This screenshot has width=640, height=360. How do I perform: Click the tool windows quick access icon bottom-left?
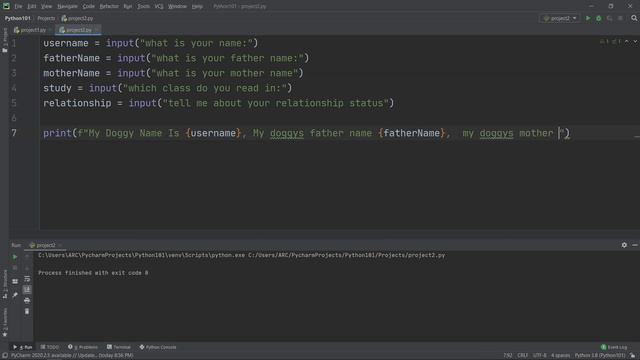[5, 356]
